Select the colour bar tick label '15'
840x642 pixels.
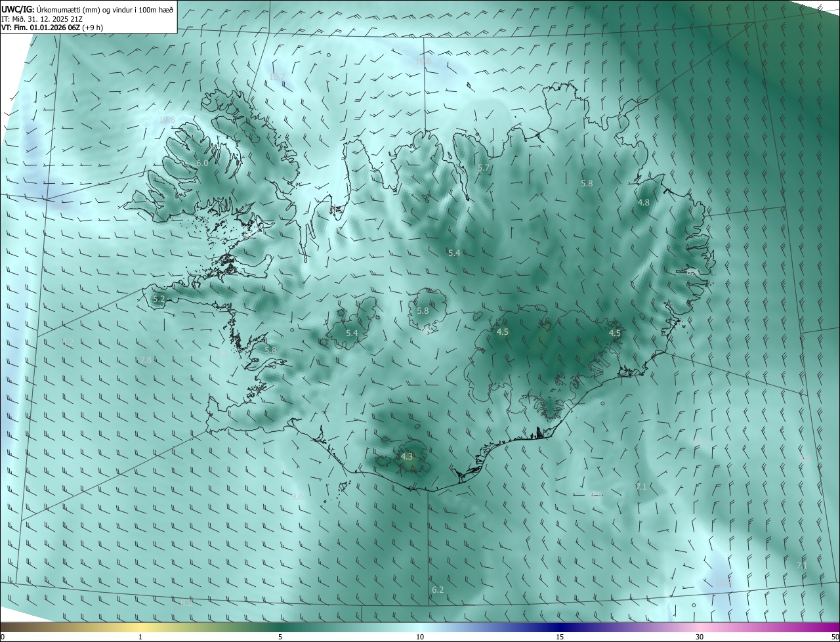[560, 637]
